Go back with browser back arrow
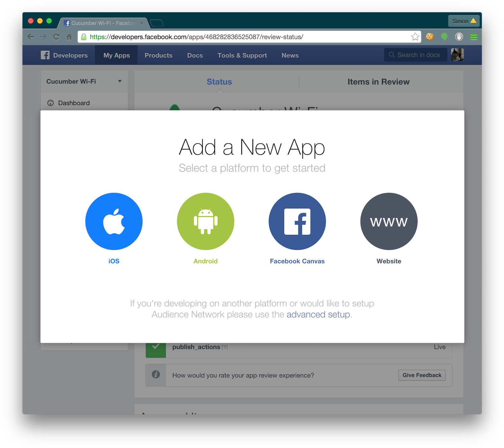This screenshot has width=504, height=448. (31, 37)
